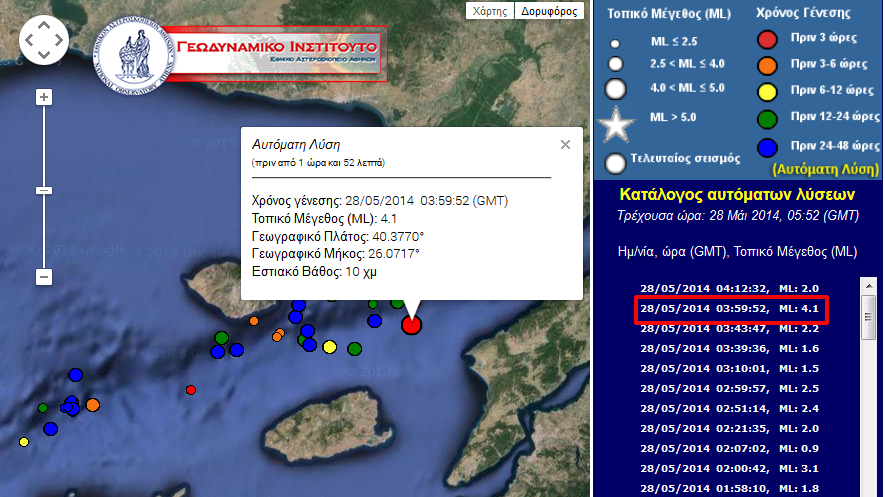Screen dimensions: 885x497
Task: Click the Τελευταίος σεισμός legend circle
Action: [x=615, y=164]
